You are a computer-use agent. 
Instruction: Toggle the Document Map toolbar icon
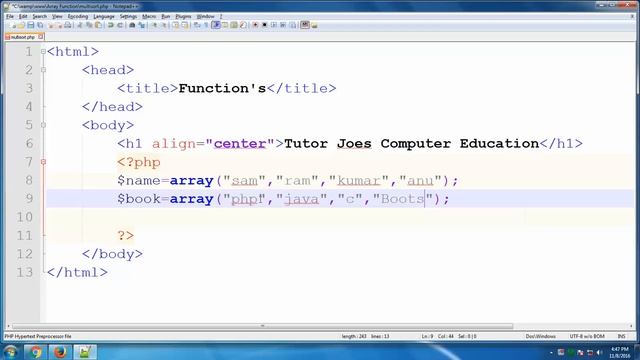pos(234,25)
